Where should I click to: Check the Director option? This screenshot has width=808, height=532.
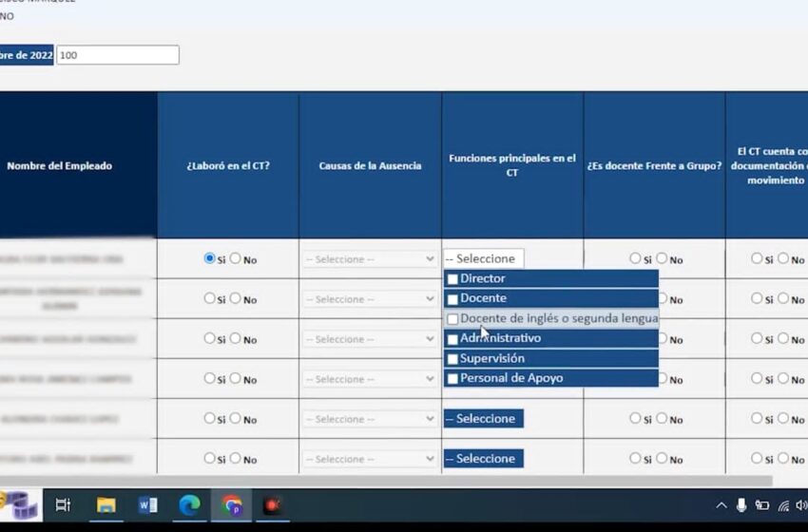[452, 279]
